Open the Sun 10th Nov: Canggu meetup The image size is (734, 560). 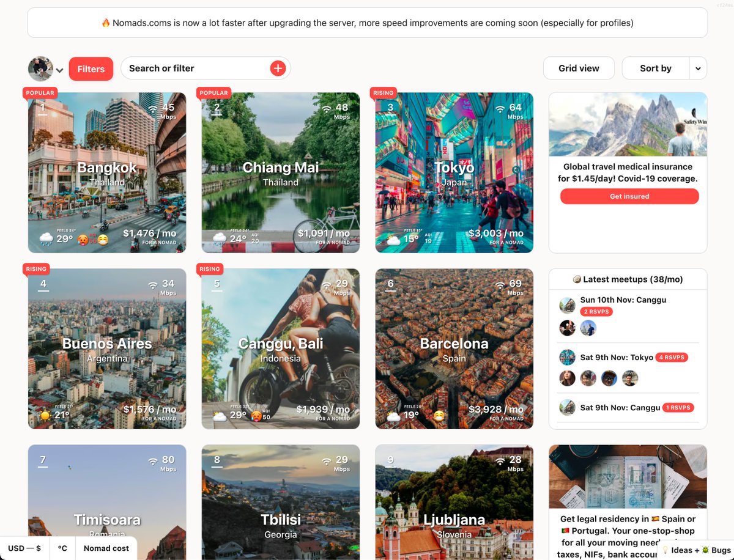(x=623, y=300)
